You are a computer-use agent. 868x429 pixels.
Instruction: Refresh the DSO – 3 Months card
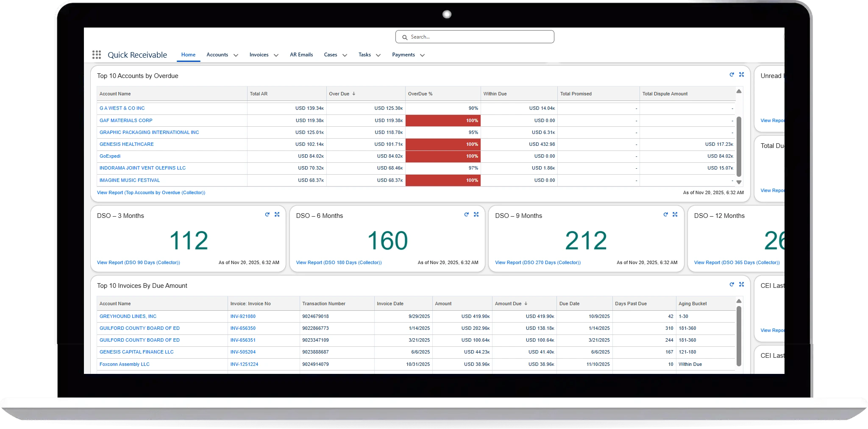267,214
